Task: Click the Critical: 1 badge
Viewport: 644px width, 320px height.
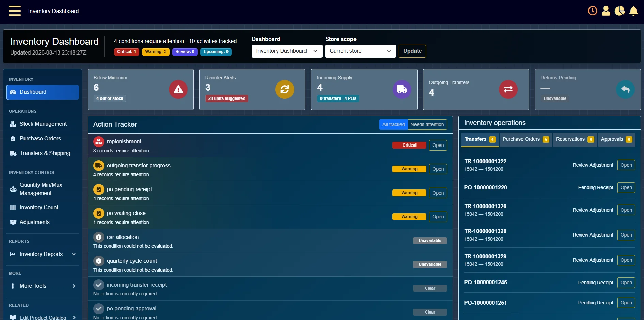Action: [126, 52]
